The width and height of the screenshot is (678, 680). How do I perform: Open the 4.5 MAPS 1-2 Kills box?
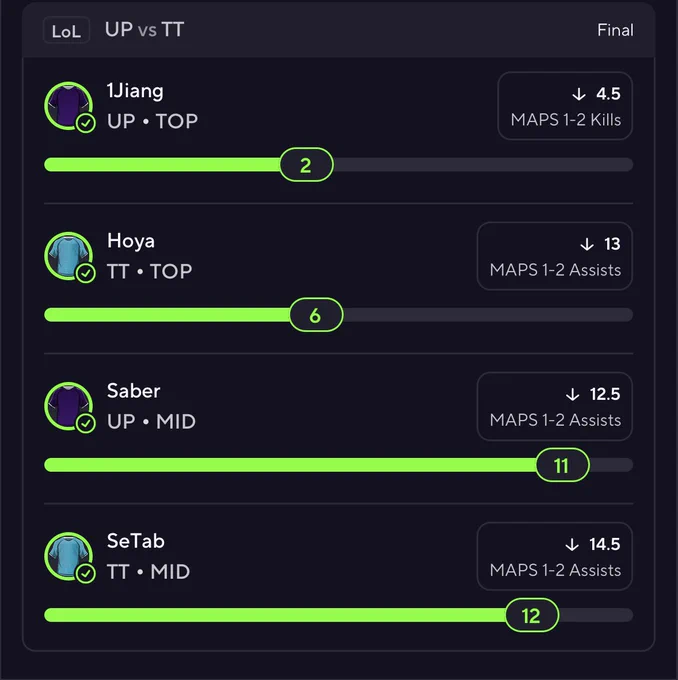coord(565,106)
